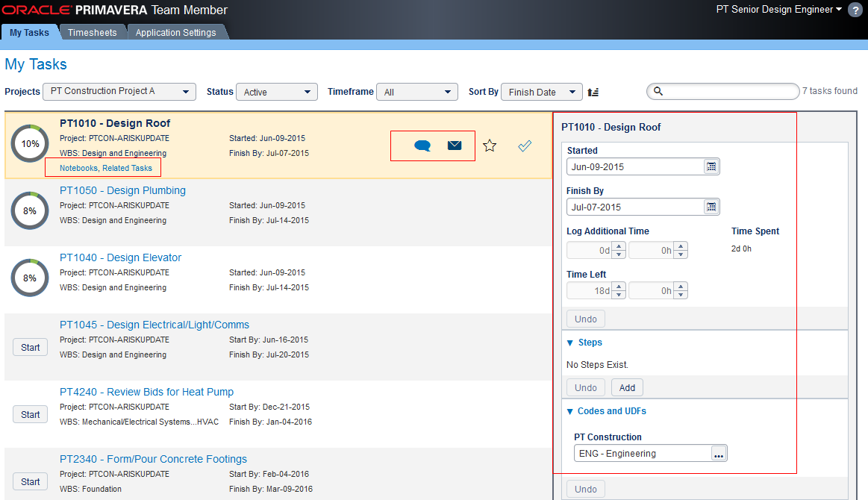Screen dimensions: 868x500
Task: Open the PT1045 - Design Electrical/Light/Comms task
Action: (x=154, y=325)
